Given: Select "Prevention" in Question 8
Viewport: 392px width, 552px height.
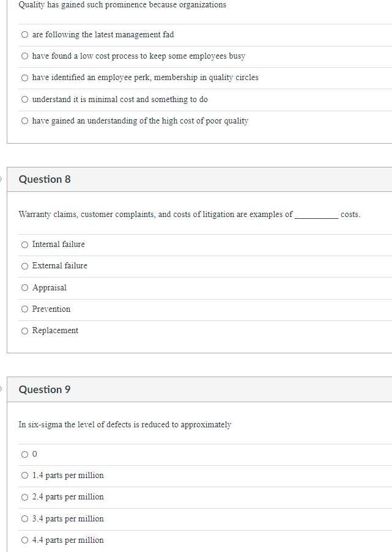Looking at the screenshot, I should [x=24, y=309].
